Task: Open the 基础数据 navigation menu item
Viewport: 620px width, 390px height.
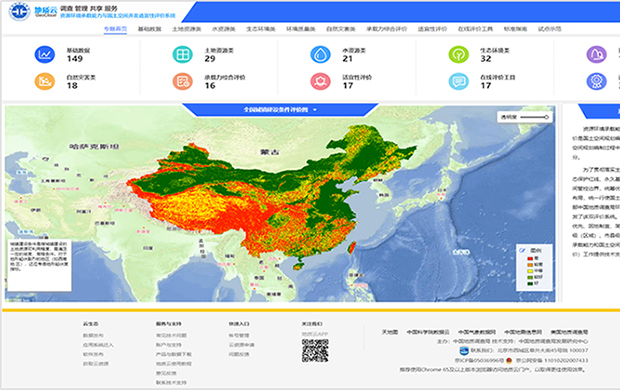Action: tap(149, 29)
